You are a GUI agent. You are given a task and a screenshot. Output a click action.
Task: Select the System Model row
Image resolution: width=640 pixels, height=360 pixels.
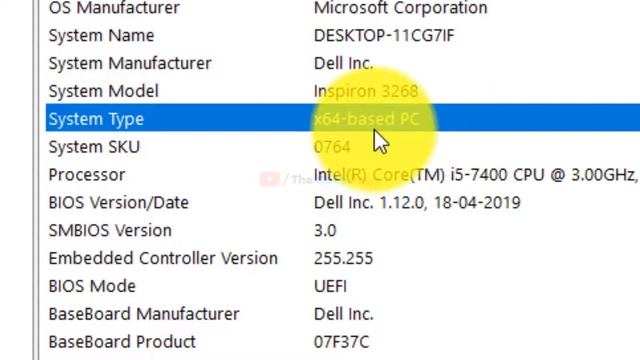click(x=343, y=91)
